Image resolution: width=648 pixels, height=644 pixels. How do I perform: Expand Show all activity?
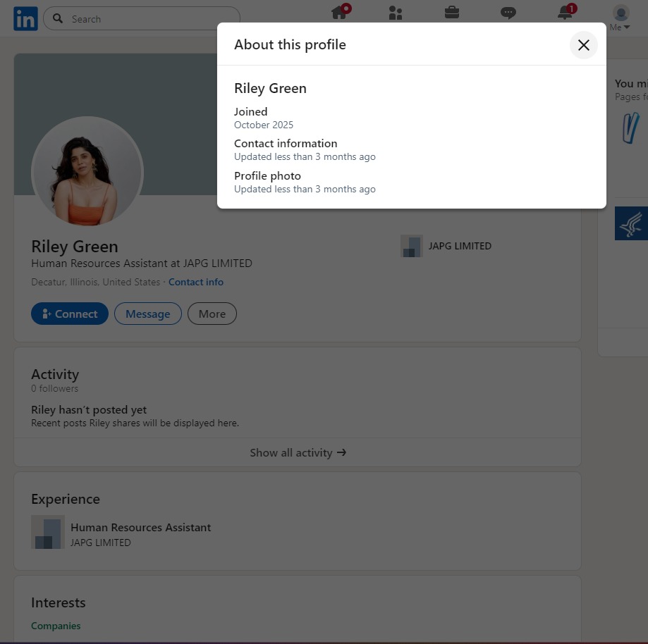click(x=298, y=452)
